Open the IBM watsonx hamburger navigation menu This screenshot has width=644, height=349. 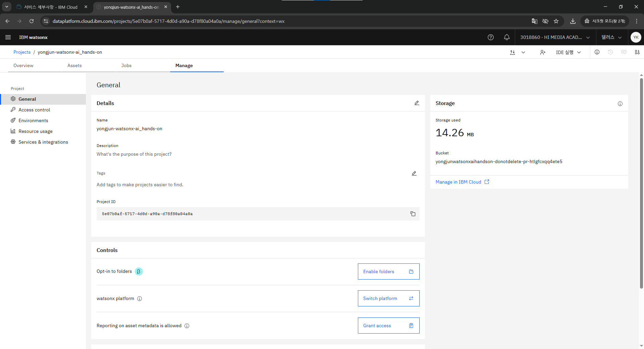[x=8, y=37]
